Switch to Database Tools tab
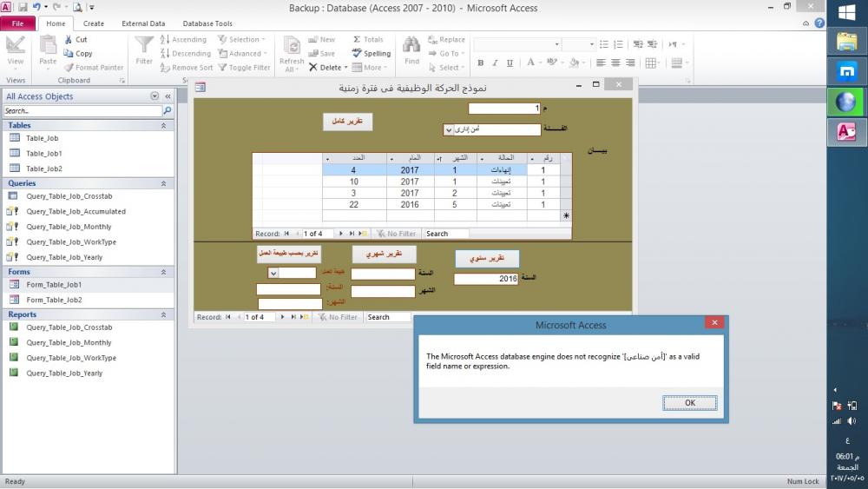 tap(207, 23)
